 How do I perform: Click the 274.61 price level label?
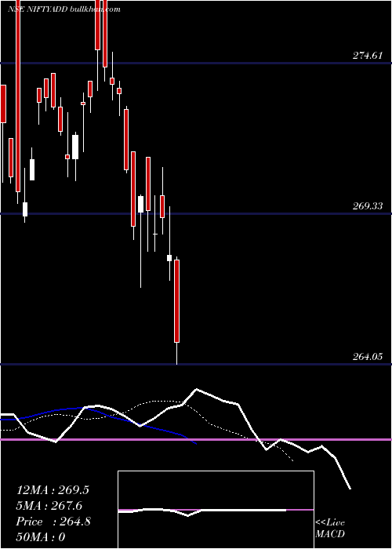[x=368, y=56]
